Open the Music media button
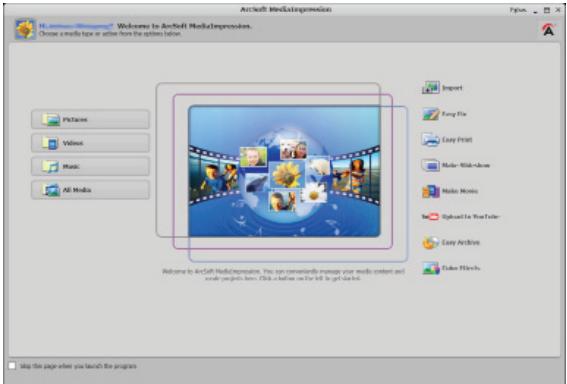 point(90,166)
